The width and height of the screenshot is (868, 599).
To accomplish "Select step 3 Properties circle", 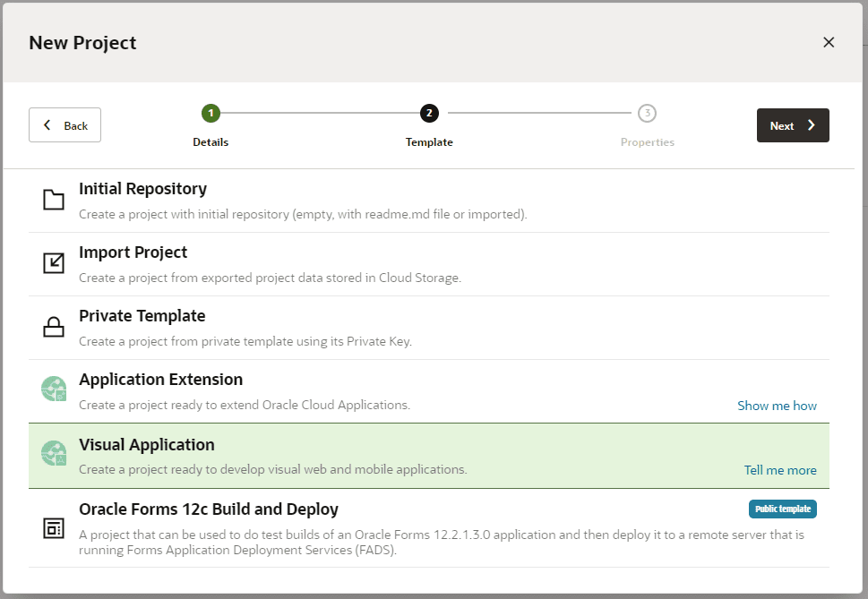I will 647,114.
